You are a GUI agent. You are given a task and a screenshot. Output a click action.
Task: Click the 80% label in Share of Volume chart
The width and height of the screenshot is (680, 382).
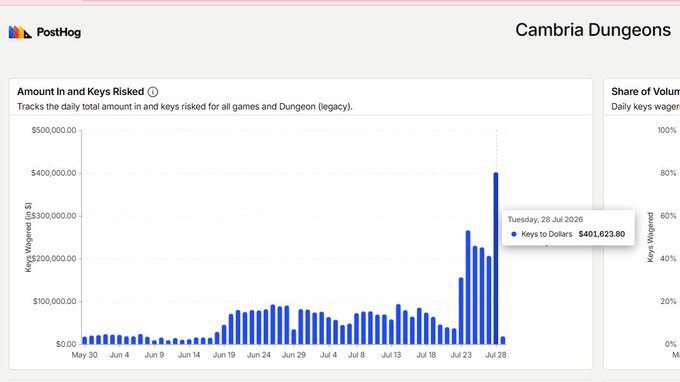(668, 173)
